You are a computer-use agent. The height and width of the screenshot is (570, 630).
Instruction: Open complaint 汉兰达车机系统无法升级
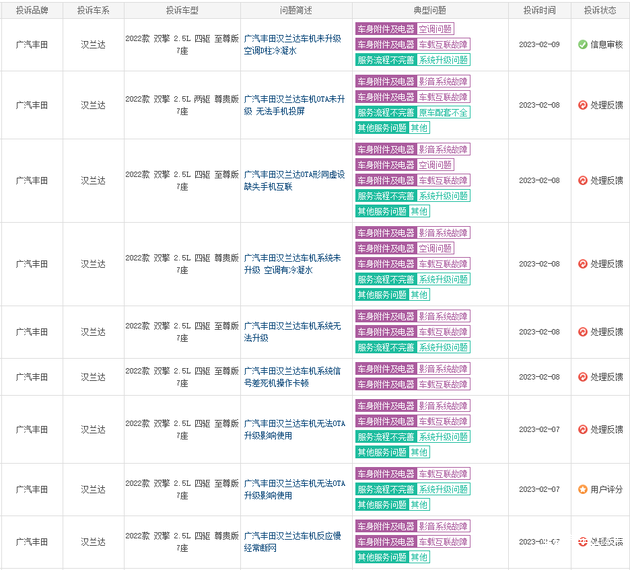pos(292,332)
